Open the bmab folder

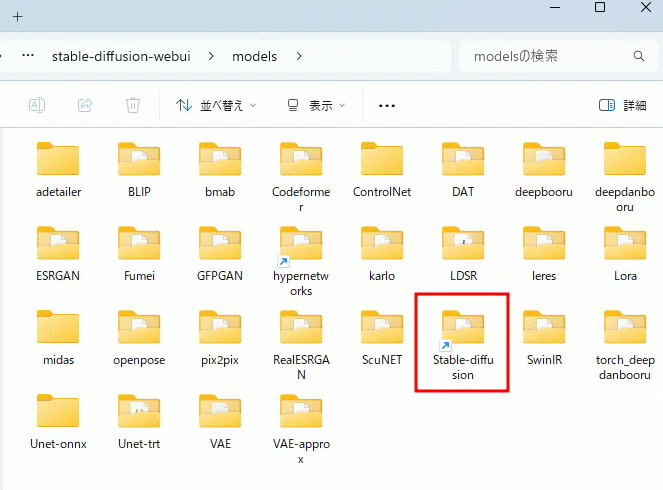220,171
